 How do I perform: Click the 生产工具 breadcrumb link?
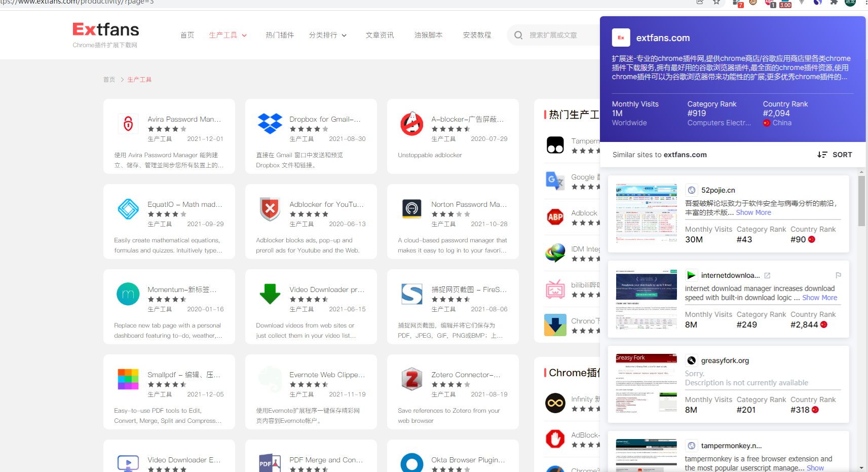pos(139,80)
